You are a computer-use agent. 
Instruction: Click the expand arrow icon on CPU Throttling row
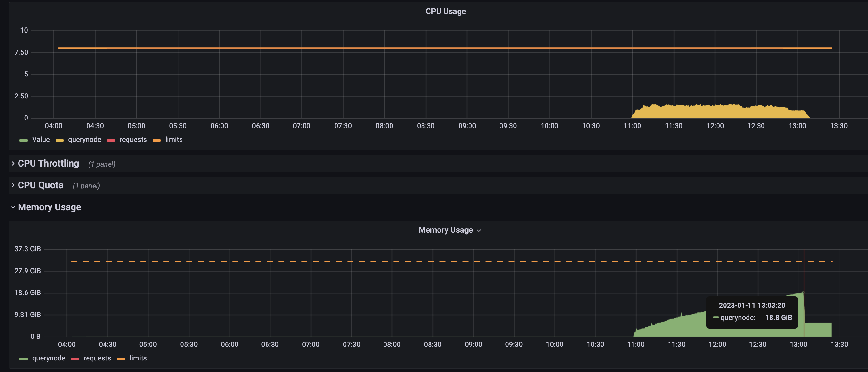pyautogui.click(x=13, y=163)
